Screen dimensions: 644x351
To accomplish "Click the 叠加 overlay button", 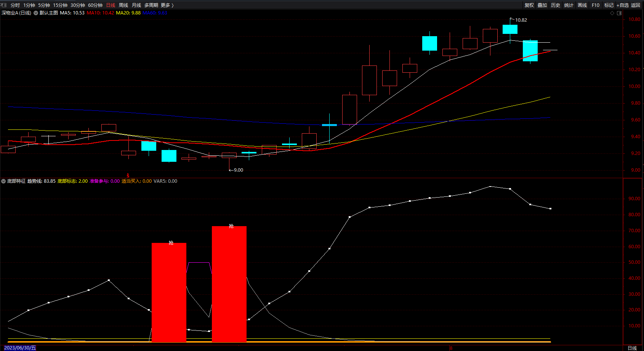I will pyautogui.click(x=542, y=5).
